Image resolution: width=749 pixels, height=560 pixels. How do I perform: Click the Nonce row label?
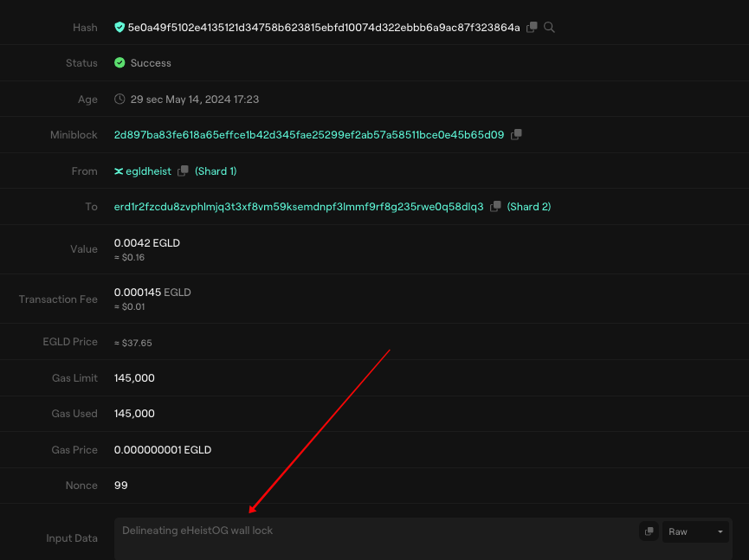81,485
